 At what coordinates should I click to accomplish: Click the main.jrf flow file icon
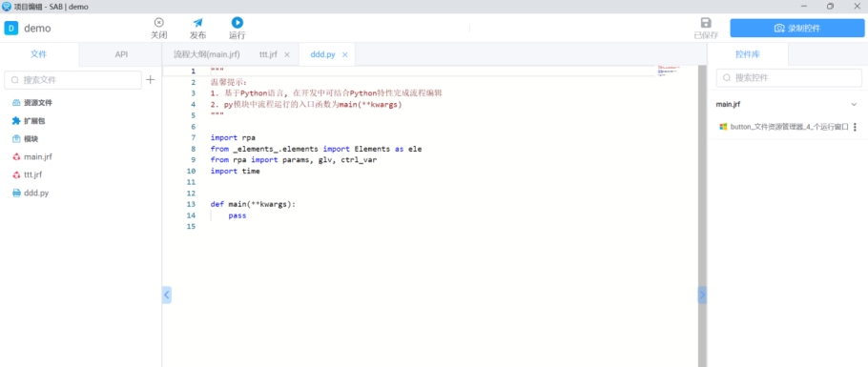16,156
